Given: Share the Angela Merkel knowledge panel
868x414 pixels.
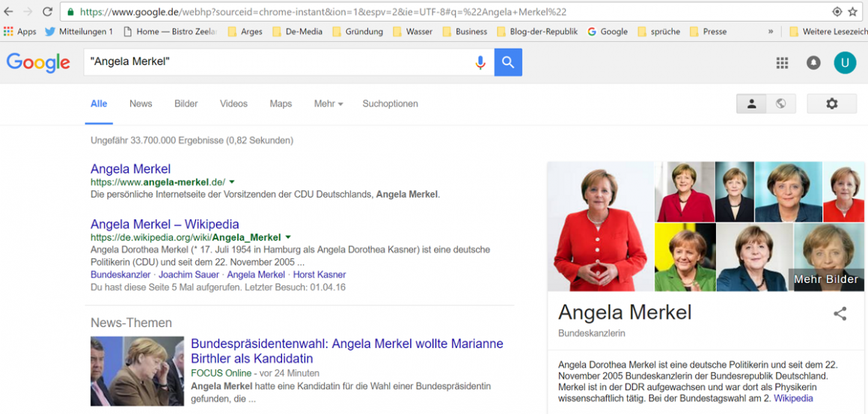Looking at the screenshot, I should (x=840, y=314).
